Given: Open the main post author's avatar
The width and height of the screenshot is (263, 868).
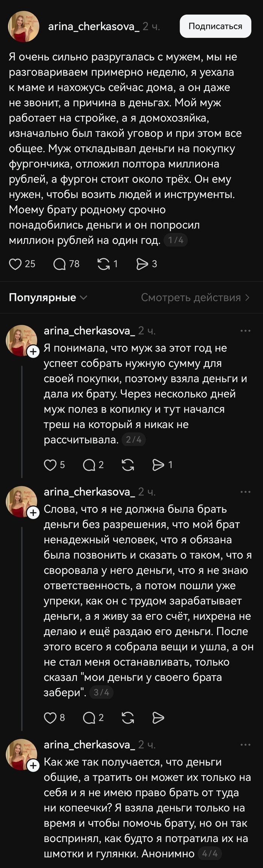Looking at the screenshot, I should pos(24,26).
